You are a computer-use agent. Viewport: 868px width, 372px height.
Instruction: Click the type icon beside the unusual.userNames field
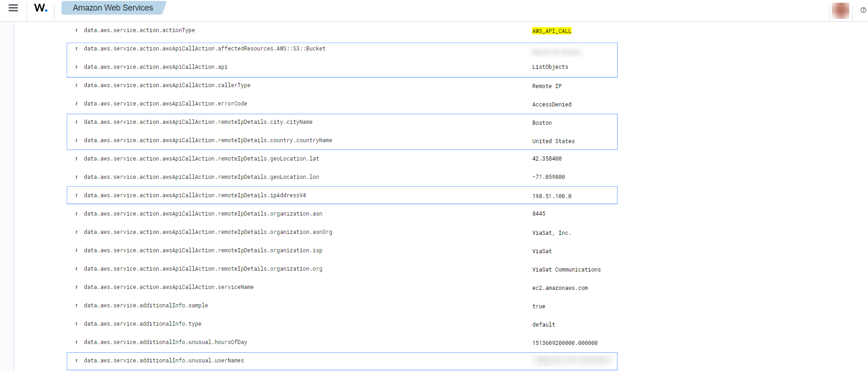tap(76, 361)
